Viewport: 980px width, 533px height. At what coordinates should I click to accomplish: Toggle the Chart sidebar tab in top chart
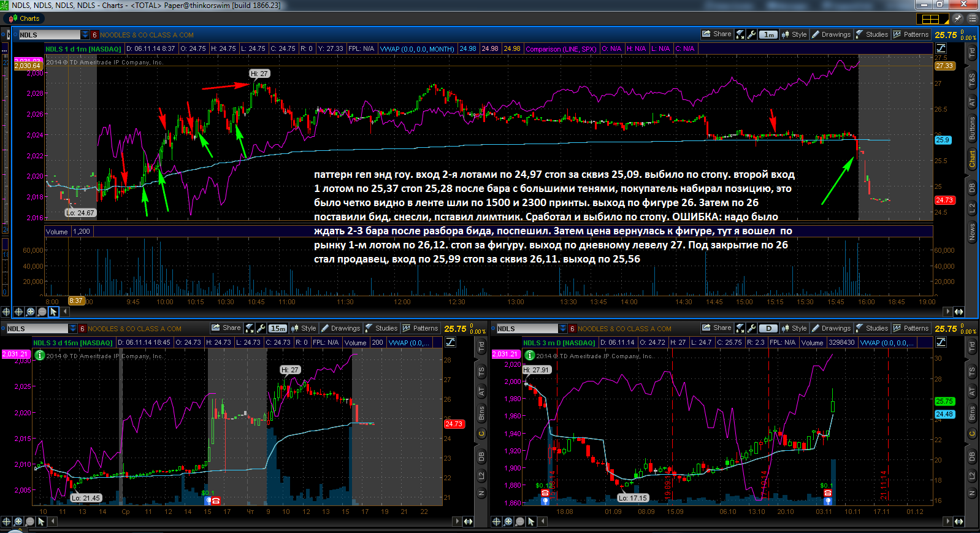click(x=972, y=159)
